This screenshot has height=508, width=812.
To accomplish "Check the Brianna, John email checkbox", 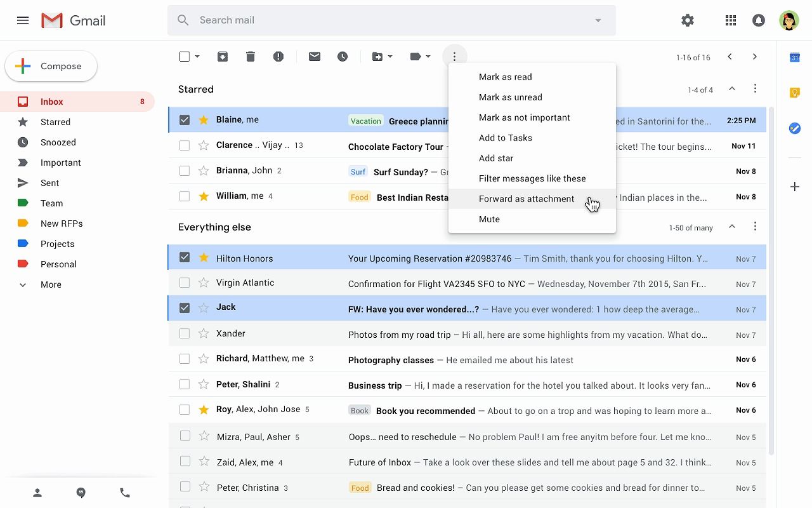I will click(x=185, y=171).
